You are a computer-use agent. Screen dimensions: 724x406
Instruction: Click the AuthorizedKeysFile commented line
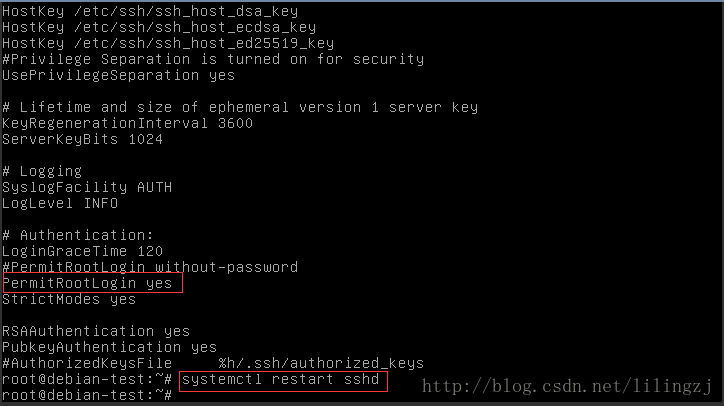click(x=212, y=363)
